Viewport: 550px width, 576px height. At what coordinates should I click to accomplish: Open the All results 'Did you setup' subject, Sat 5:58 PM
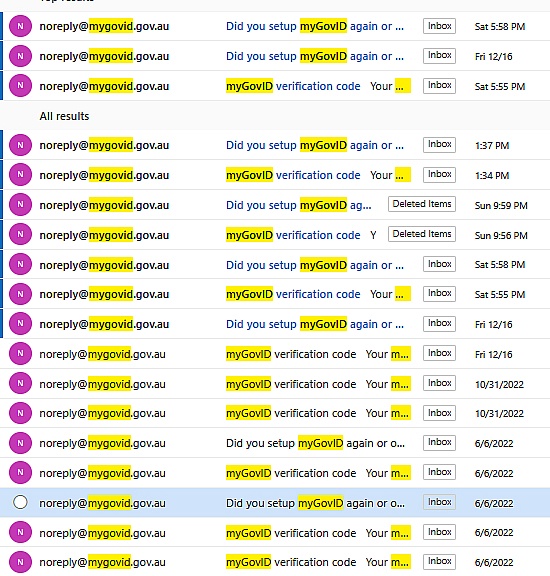(315, 265)
